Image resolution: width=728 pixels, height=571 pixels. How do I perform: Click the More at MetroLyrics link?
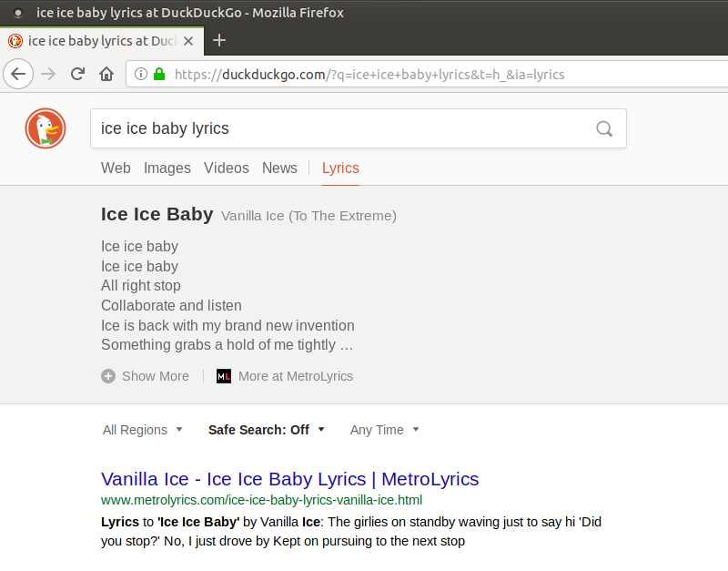(295, 376)
